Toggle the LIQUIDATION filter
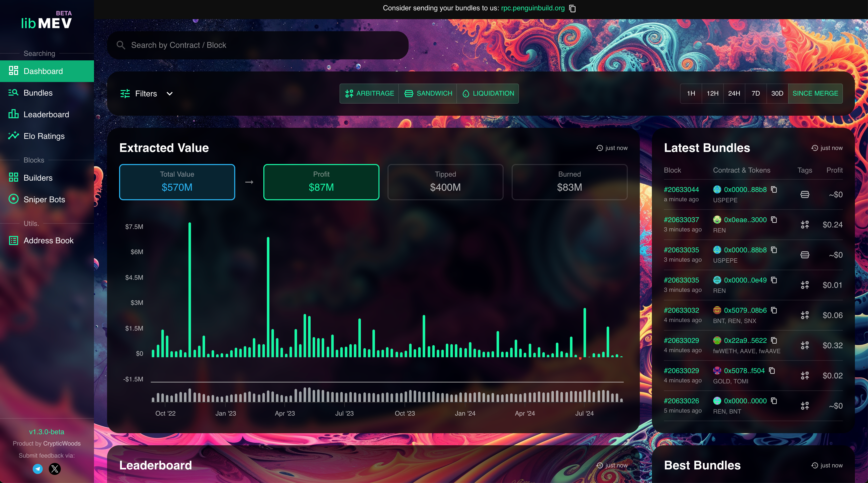 (488, 93)
